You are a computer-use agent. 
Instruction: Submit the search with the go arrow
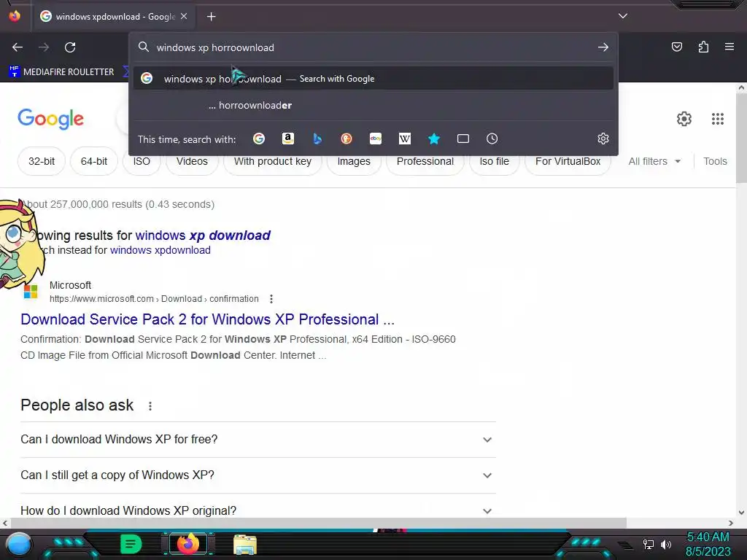pyautogui.click(x=603, y=47)
